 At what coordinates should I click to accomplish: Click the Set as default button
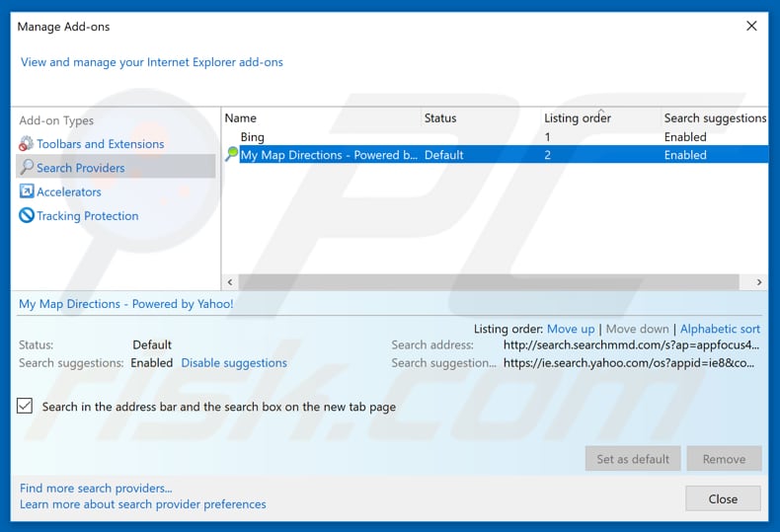point(633,458)
